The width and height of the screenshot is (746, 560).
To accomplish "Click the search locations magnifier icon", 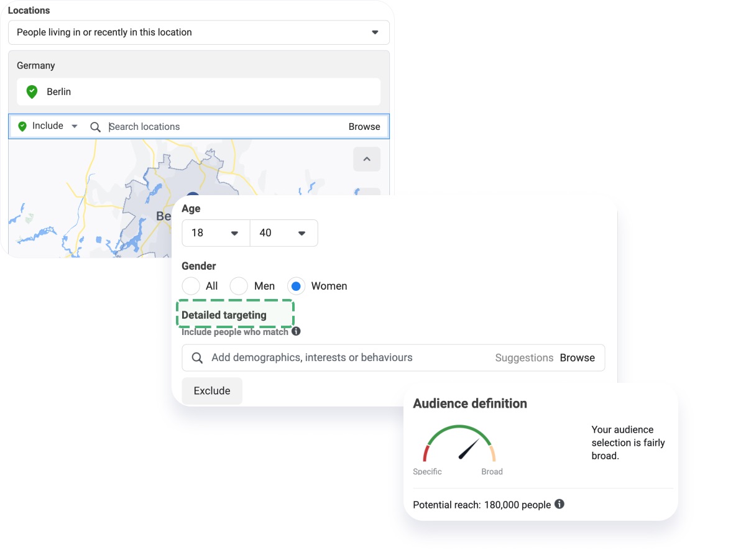I will [x=95, y=127].
